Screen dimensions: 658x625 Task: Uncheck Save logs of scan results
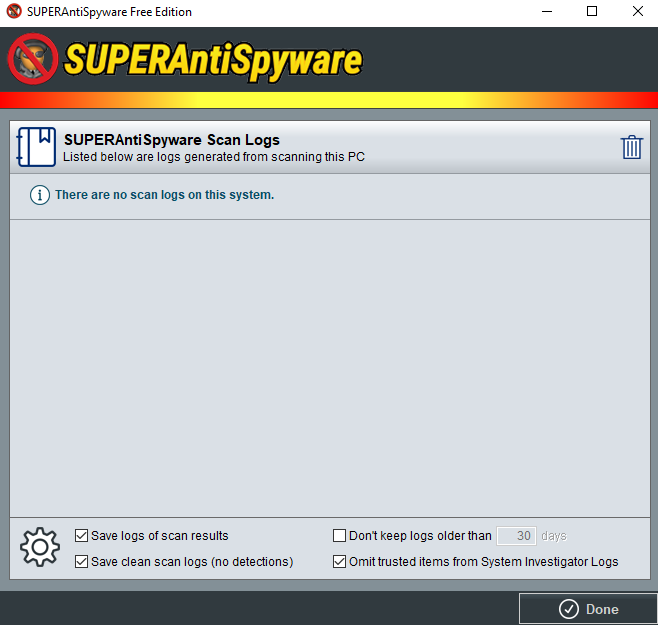coord(81,536)
